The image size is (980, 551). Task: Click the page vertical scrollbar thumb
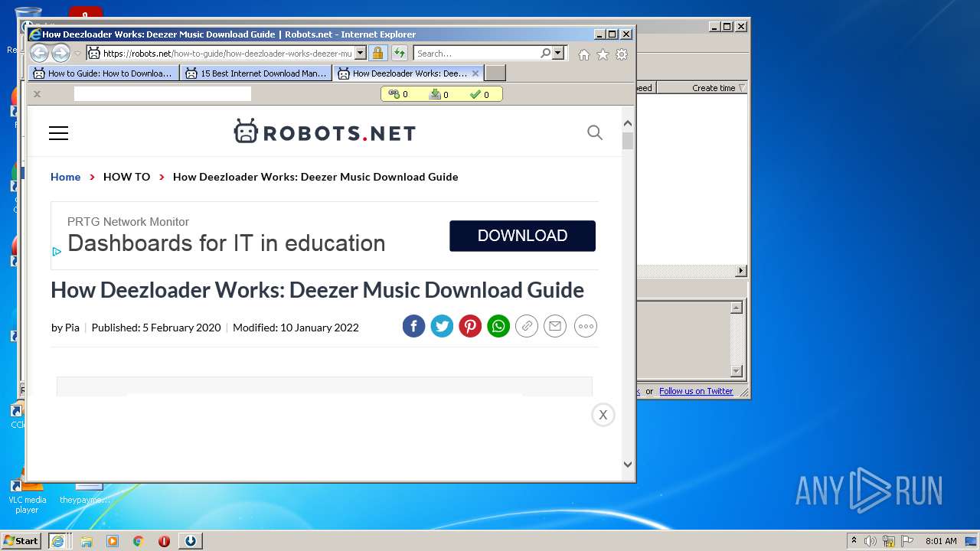(x=628, y=141)
